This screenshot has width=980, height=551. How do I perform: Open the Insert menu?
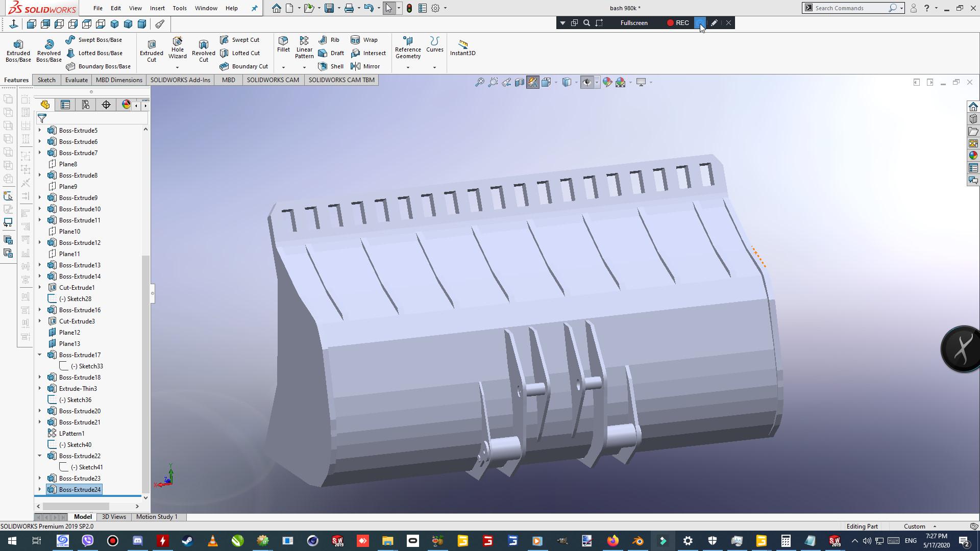157,8
